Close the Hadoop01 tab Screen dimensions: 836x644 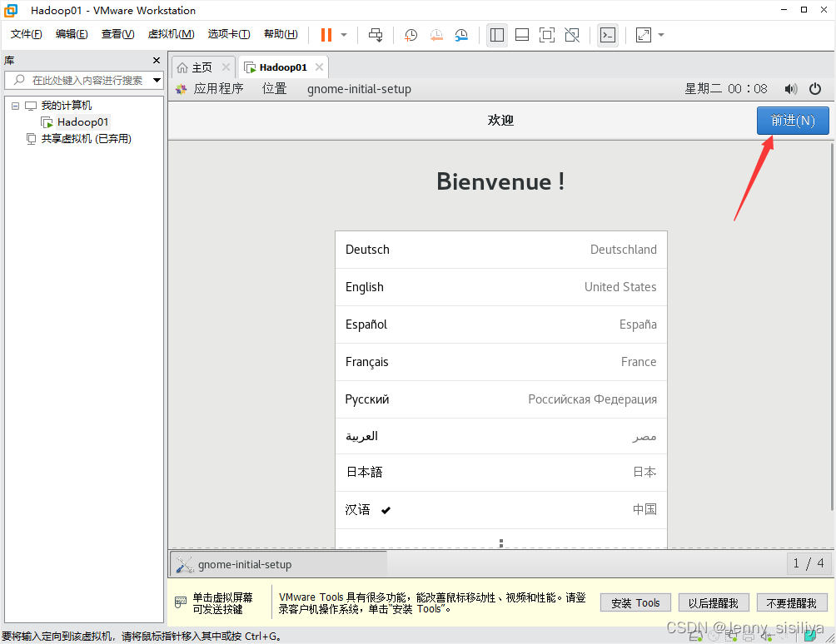click(320, 67)
